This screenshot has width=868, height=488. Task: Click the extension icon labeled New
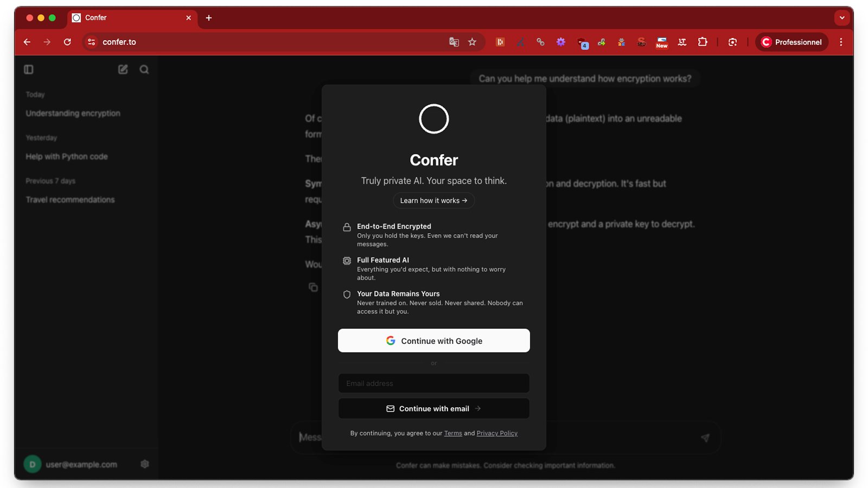pyautogui.click(x=662, y=42)
